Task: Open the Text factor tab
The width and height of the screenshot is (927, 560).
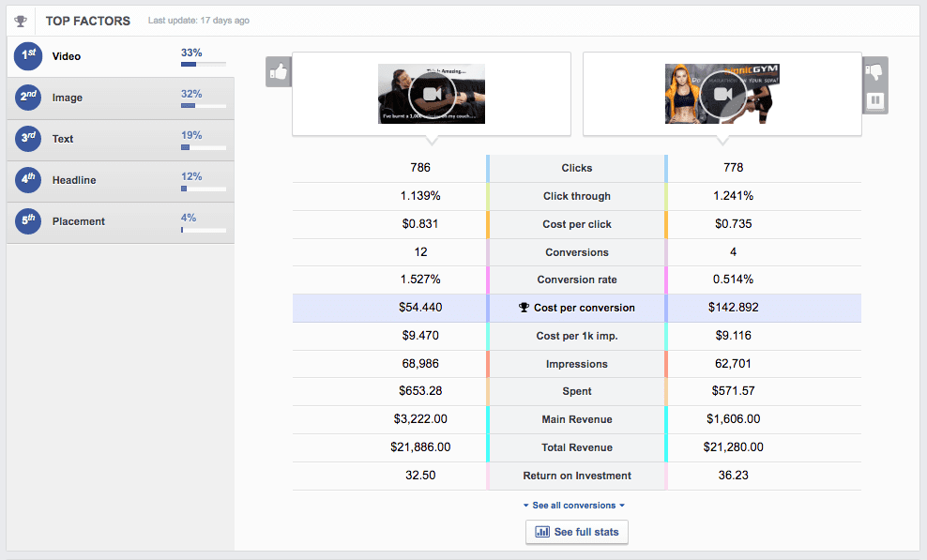Action: [121, 140]
